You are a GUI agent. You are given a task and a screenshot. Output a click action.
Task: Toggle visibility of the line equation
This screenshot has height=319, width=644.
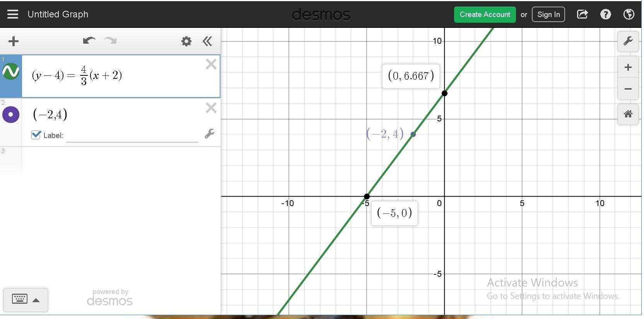11,72
